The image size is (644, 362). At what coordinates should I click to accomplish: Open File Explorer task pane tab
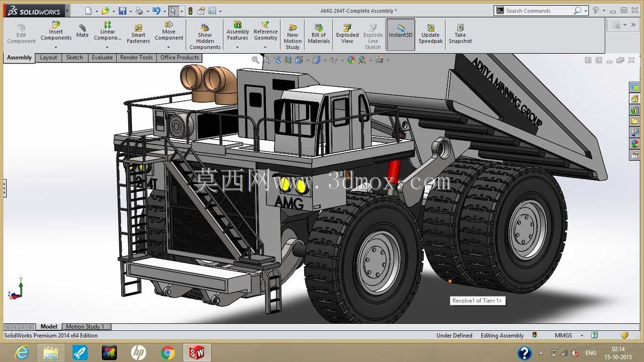[635, 121]
